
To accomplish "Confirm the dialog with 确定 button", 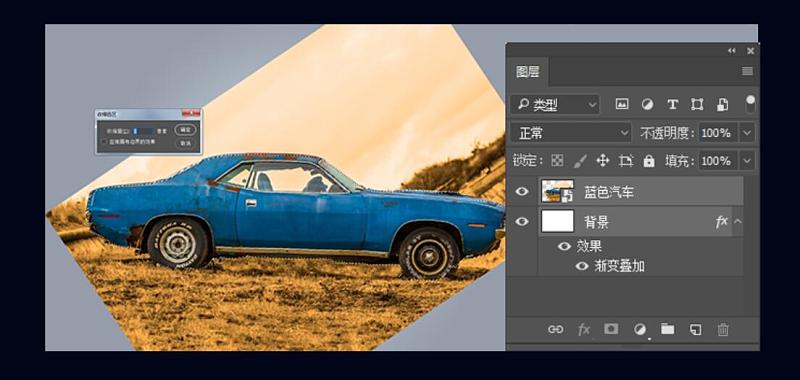I will pos(186,130).
